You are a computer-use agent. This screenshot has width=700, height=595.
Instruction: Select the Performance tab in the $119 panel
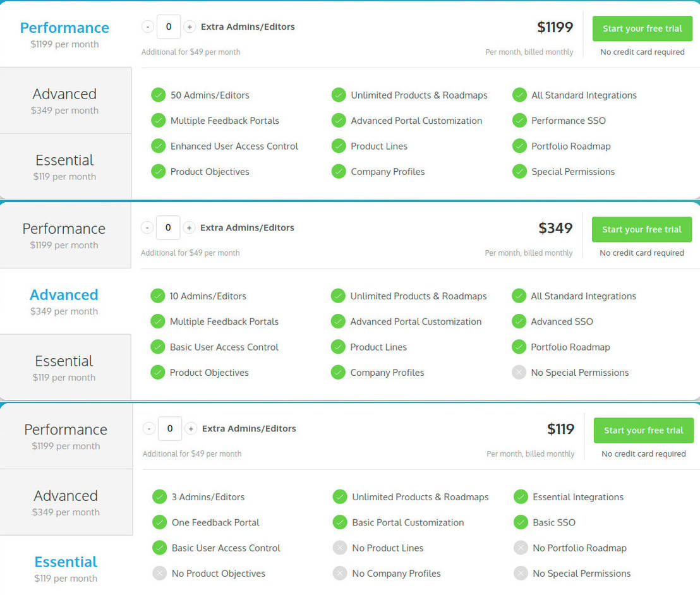pos(66,436)
